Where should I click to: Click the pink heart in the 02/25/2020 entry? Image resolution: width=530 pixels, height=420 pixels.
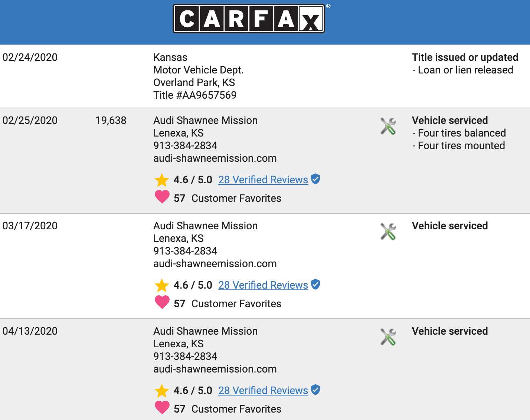pos(162,197)
